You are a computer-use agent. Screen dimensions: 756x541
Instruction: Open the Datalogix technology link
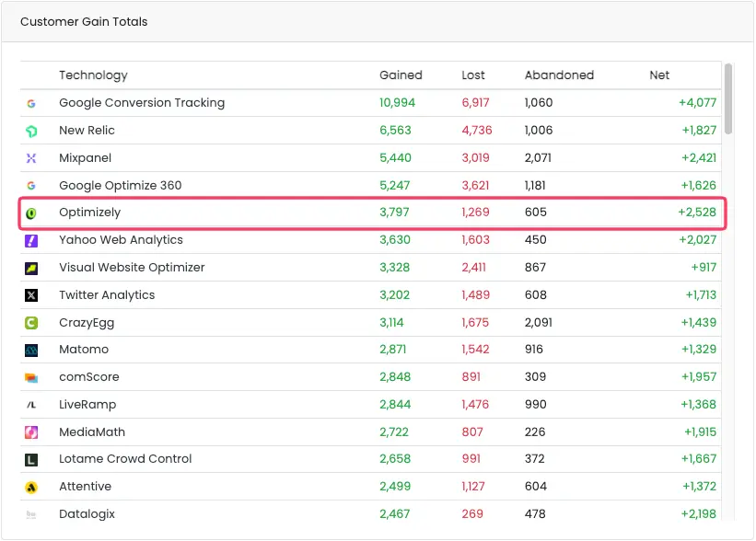[87, 513]
